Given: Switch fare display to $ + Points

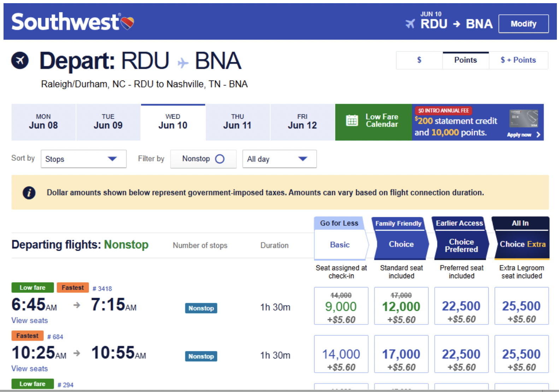Looking at the screenshot, I should click(x=518, y=60).
